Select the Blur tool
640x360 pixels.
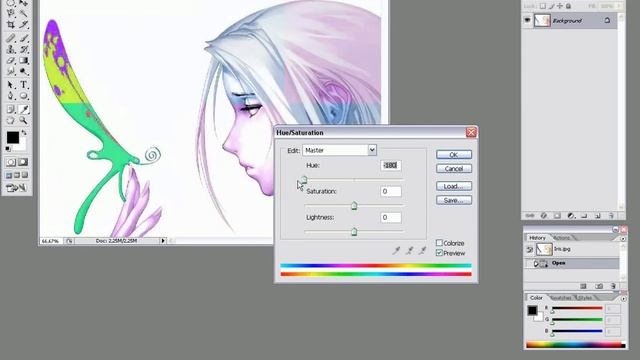(11, 72)
